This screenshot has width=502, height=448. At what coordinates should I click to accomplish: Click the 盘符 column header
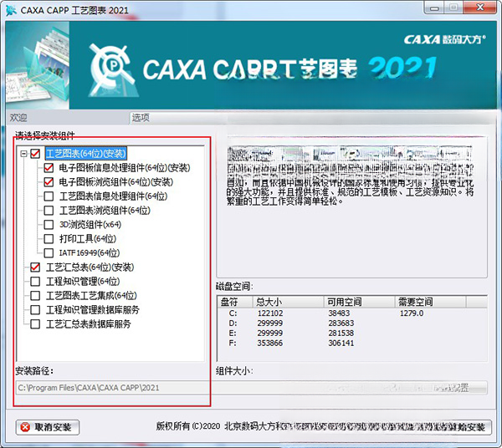pyautogui.click(x=235, y=302)
